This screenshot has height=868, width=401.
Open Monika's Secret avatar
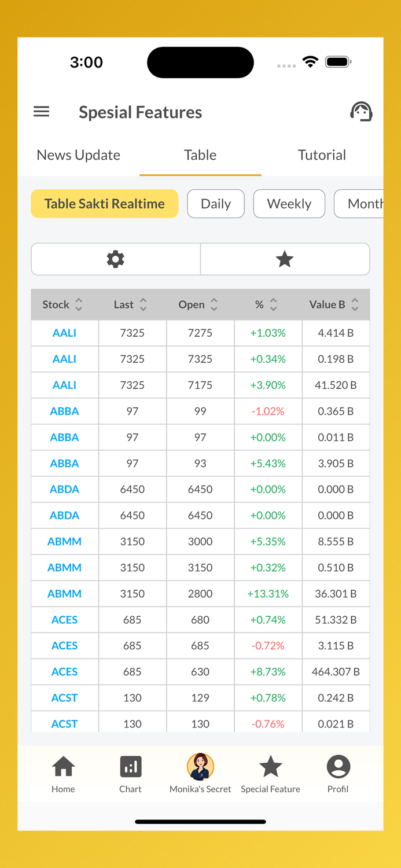[x=200, y=767]
